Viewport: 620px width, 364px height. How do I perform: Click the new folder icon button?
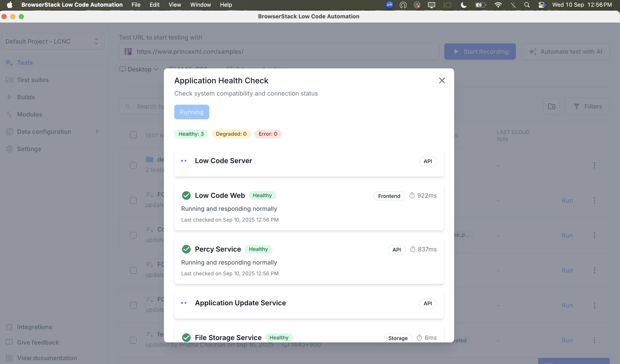[x=551, y=106]
